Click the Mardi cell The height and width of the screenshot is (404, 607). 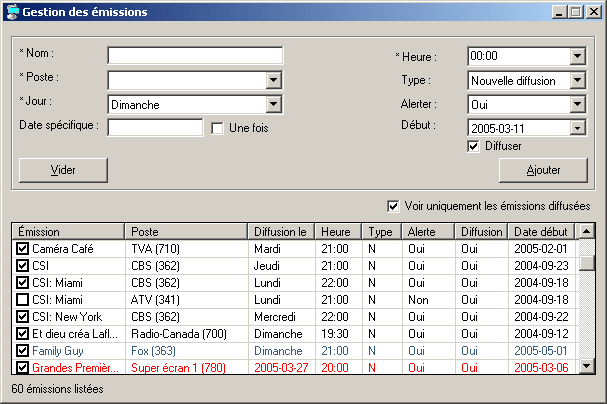click(x=267, y=248)
